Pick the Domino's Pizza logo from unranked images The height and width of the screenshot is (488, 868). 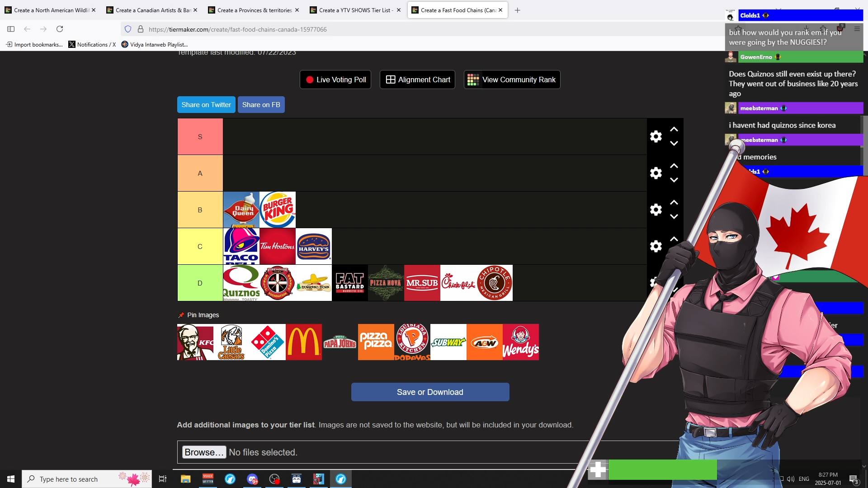pyautogui.click(x=268, y=342)
